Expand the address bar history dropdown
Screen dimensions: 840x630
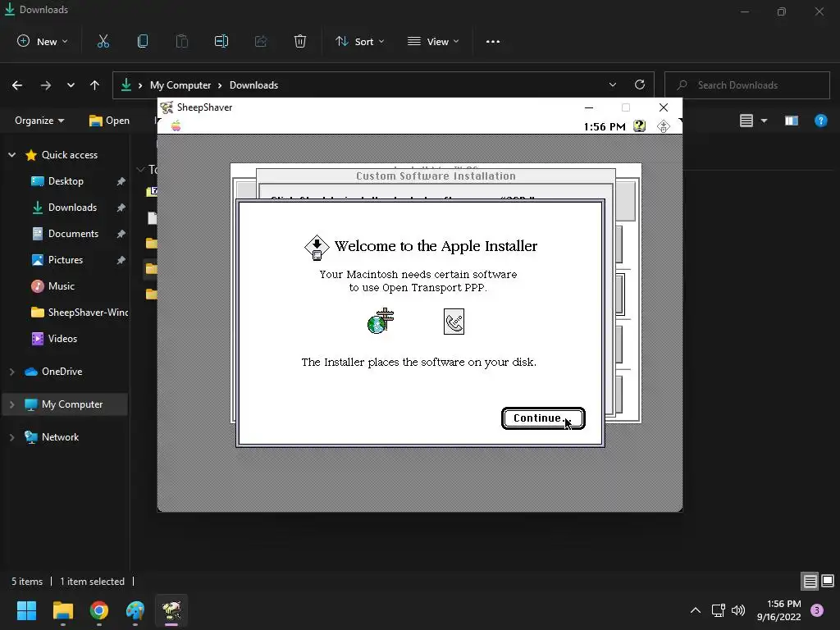612,84
